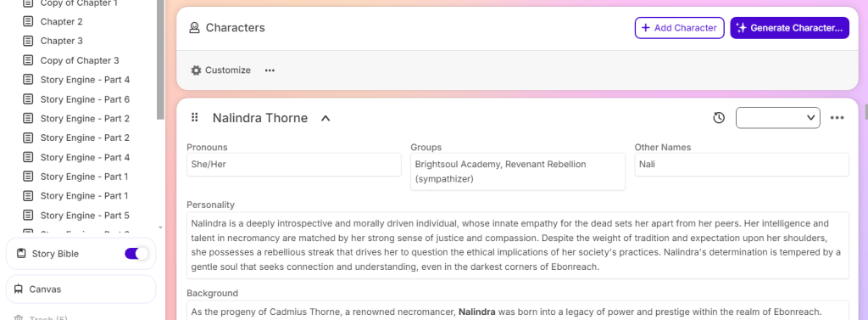868x320 pixels.
Task: Click the Canvas easel icon
Action: point(19,289)
